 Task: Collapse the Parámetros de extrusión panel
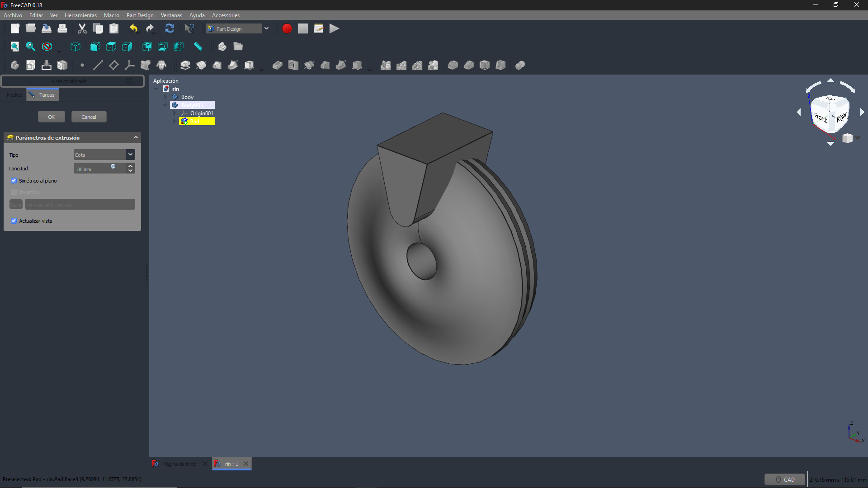(136, 137)
